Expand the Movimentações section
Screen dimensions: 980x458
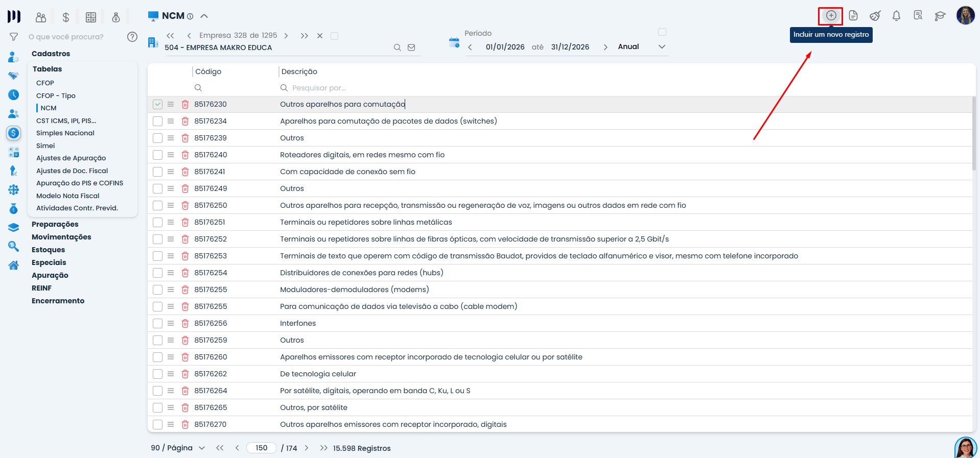61,237
